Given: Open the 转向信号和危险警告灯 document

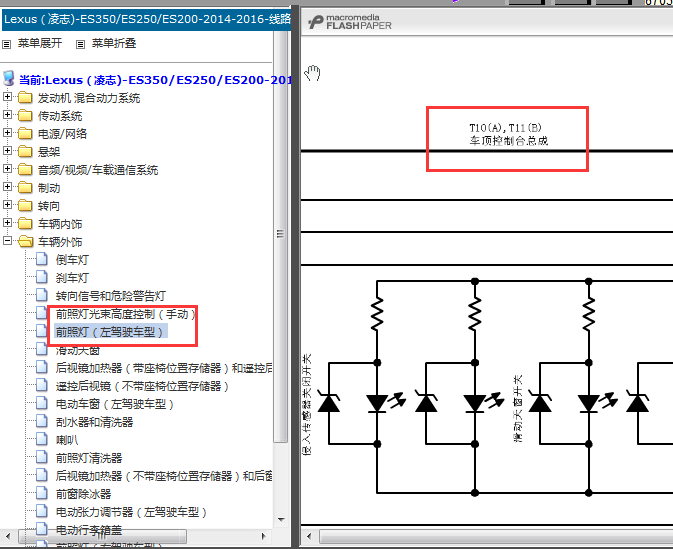Looking at the screenshot, I should click(x=111, y=296).
